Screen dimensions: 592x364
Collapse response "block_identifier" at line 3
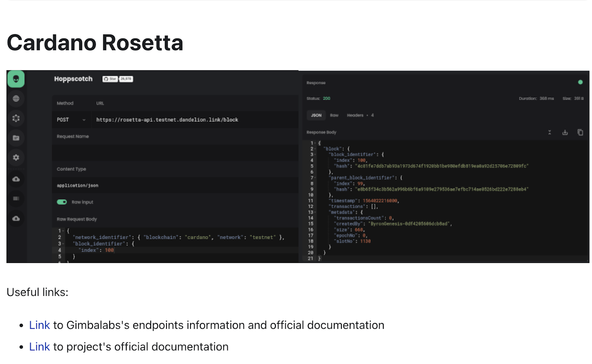pos(315,155)
